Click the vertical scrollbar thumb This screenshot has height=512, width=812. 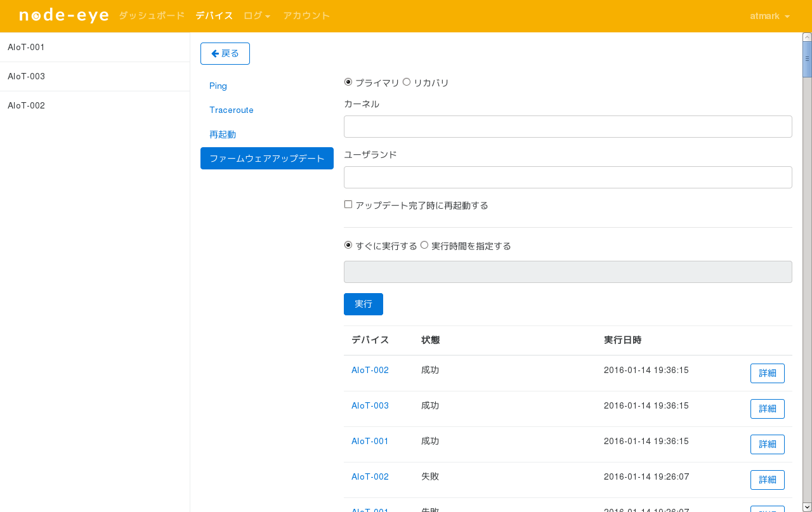tap(807, 59)
